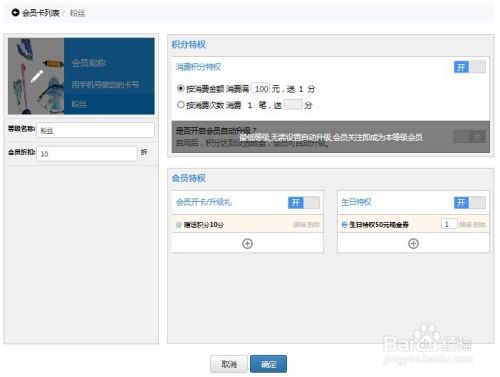
Task: Toggle the 生日特权 switch
Action: pos(469,202)
